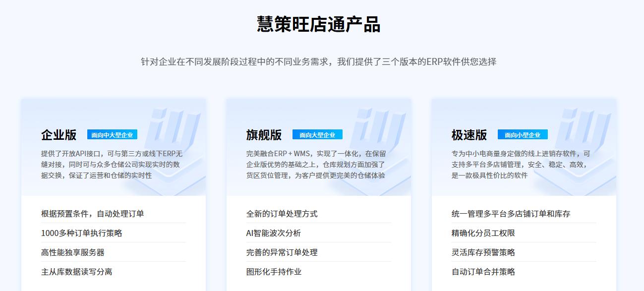Open the AI智能波次分析 feature item
644x291 pixels.
click(x=273, y=233)
